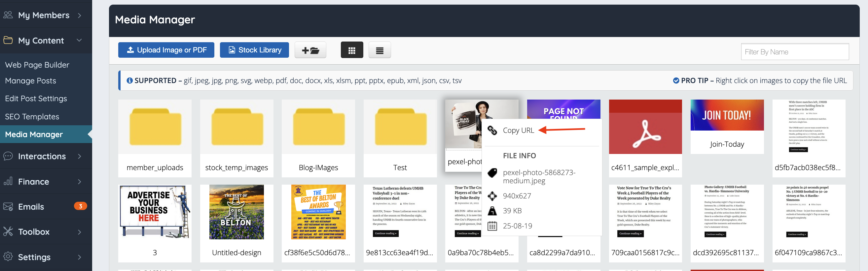Click the My Members label
The width and height of the screenshot is (868, 271).
pos(44,15)
